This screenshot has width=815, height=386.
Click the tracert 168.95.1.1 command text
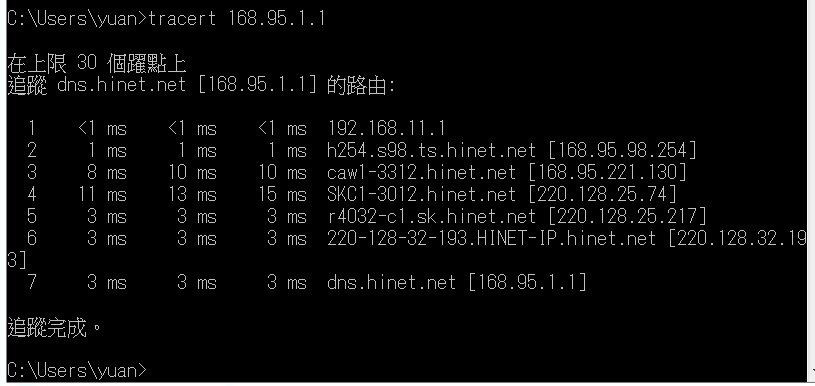(236, 19)
